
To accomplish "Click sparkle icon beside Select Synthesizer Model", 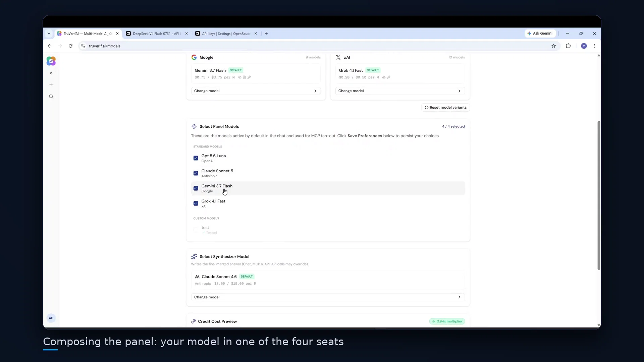I will tap(194, 257).
